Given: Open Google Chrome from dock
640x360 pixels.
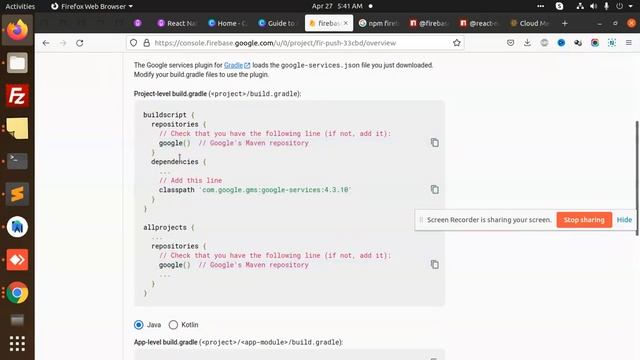Looking at the screenshot, I should click(x=17, y=293).
